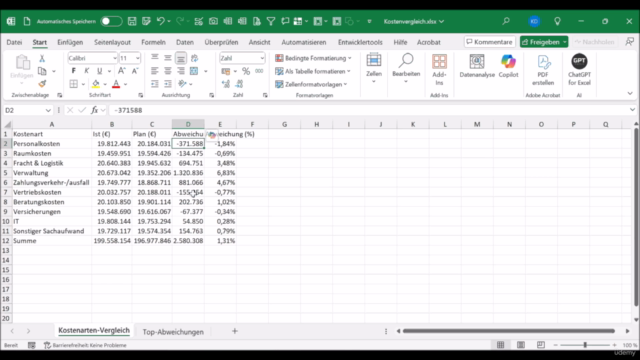The height and width of the screenshot is (360, 640).
Task: Open the Calibri font name dropdown
Action: coord(115,58)
